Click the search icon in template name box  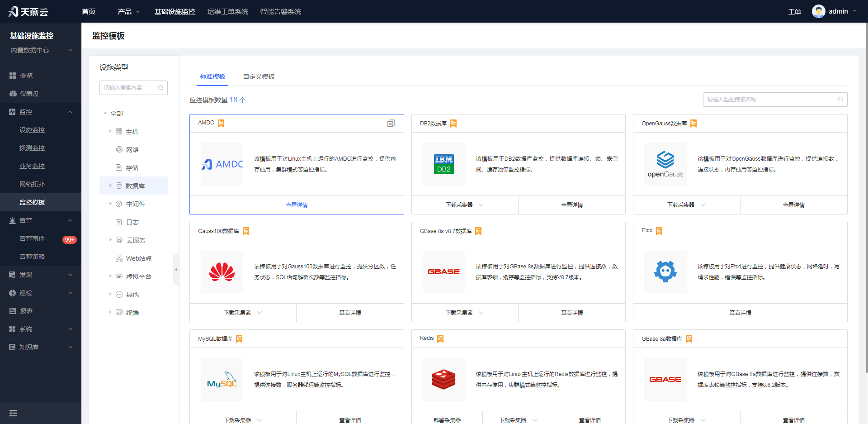coord(840,100)
